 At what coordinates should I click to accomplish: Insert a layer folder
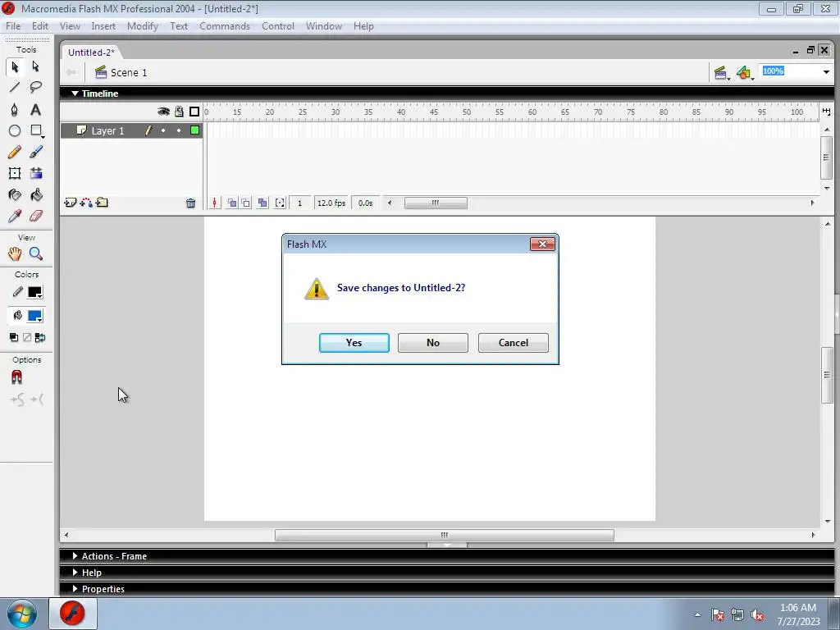tap(102, 203)
